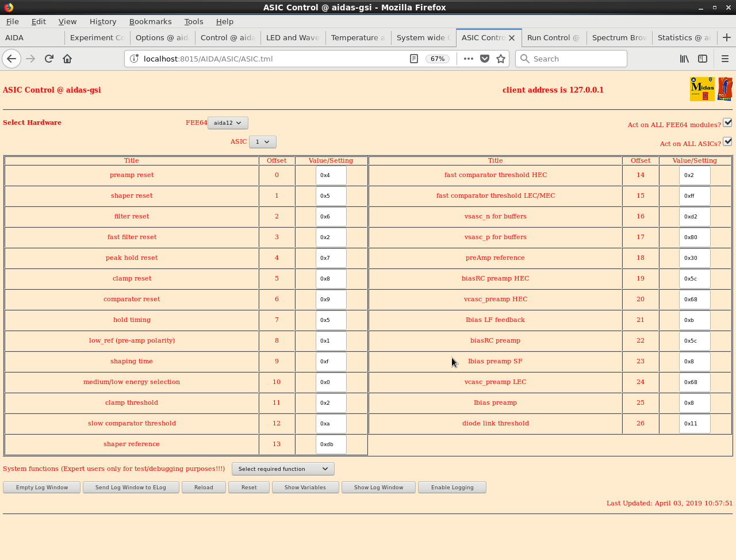Edit the preAmp reference value field
Image resolution: width=736 pixels, height=560 pixels.
coord(695,258)
